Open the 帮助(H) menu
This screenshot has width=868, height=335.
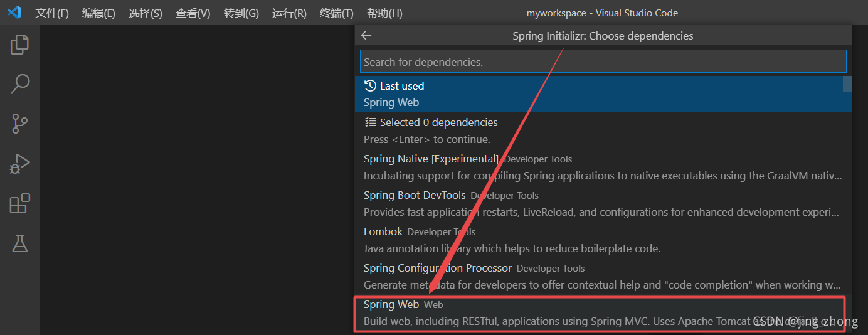pos(384,13)
